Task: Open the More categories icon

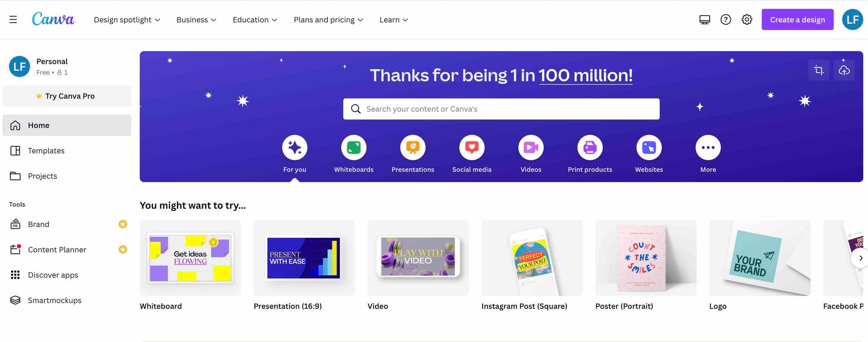Action: [x=708, y=148]
